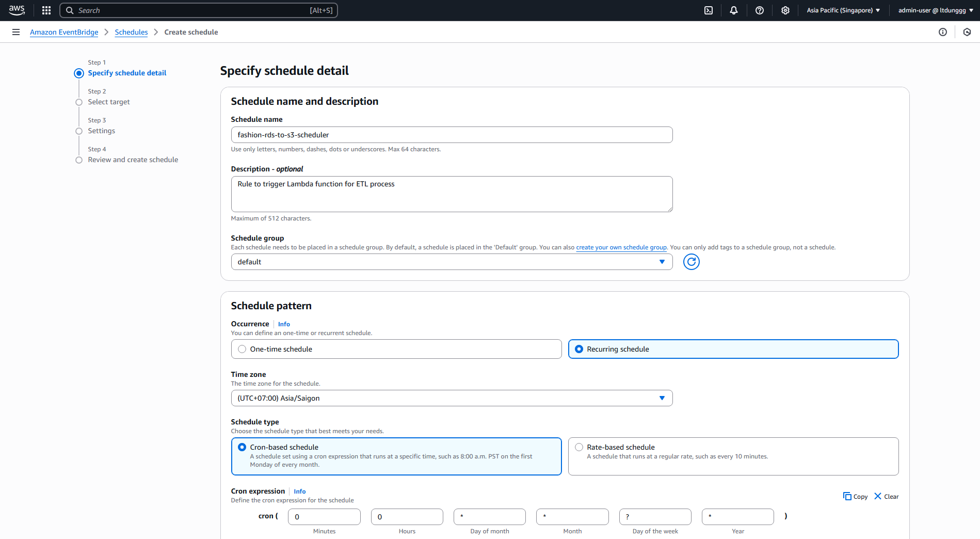Open the info panel icon at right
The width and height of the screenshot is (980, 539).
[943, 32]
